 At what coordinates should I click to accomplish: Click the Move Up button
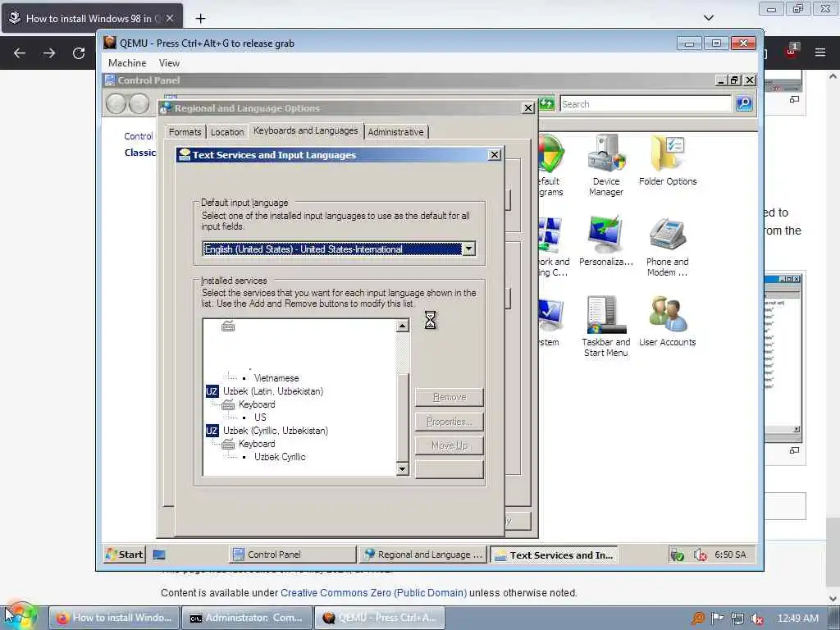click(449, 445)
